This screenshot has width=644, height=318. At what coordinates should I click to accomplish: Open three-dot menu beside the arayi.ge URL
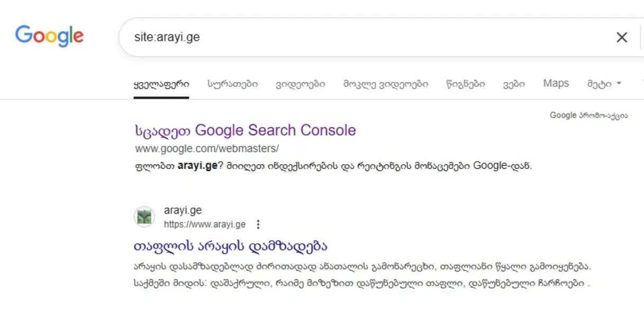click(258, 225)
